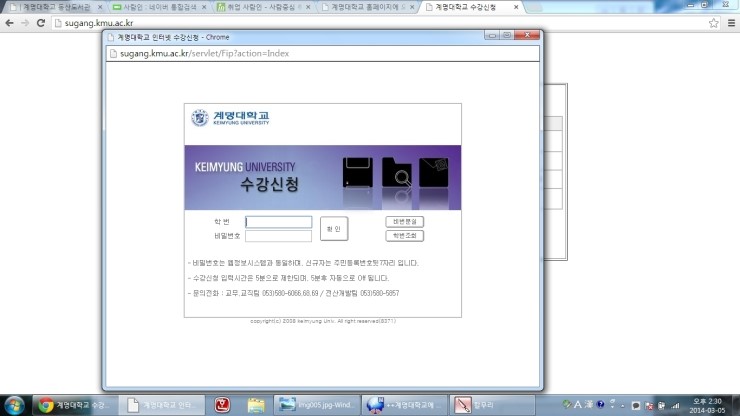Click the 학번 student ID field
The image size is (740, 416).
coord(278,221)
